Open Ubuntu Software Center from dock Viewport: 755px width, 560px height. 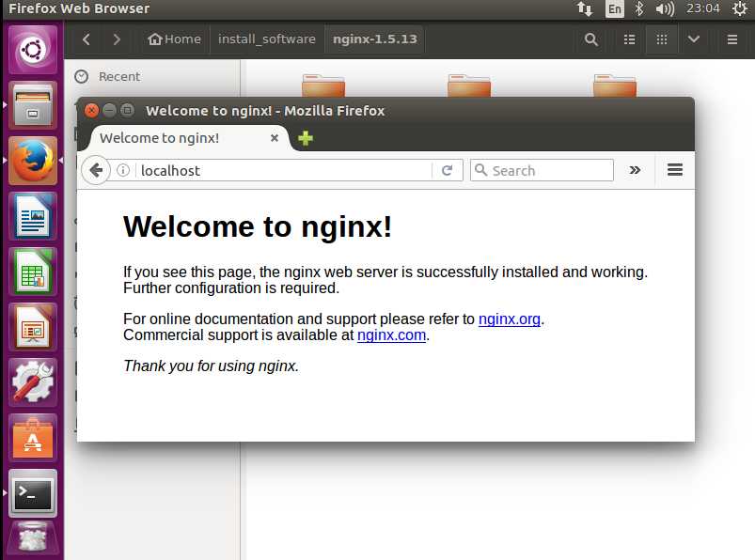pyautogui.click(x=33, y=437)
